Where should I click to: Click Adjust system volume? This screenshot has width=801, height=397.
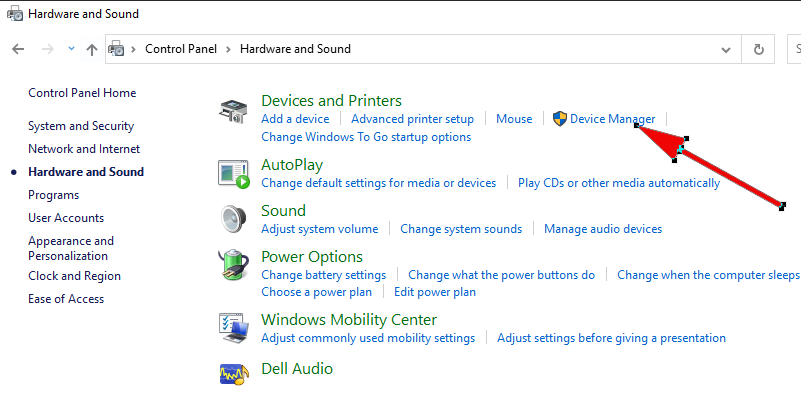coord(320,229)
